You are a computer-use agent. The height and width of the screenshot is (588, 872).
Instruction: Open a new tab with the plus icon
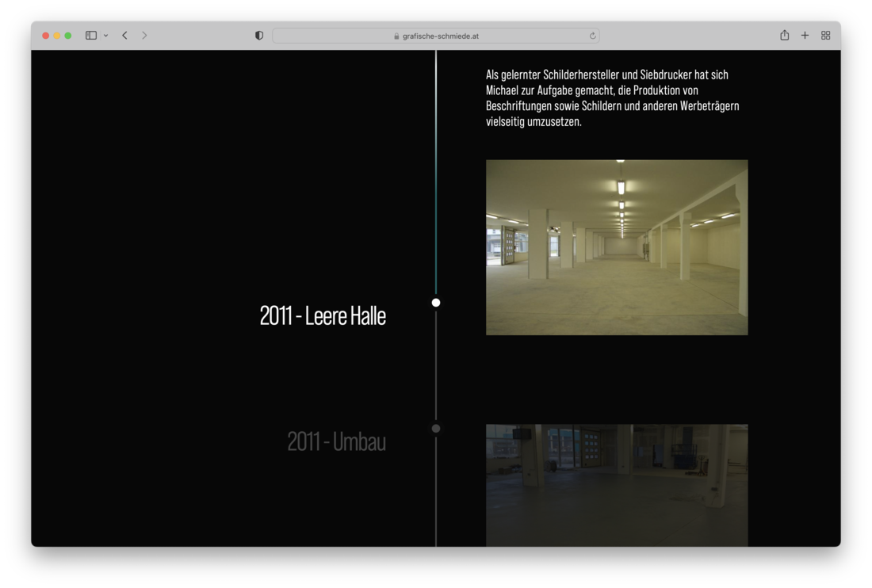pos(805,36)
